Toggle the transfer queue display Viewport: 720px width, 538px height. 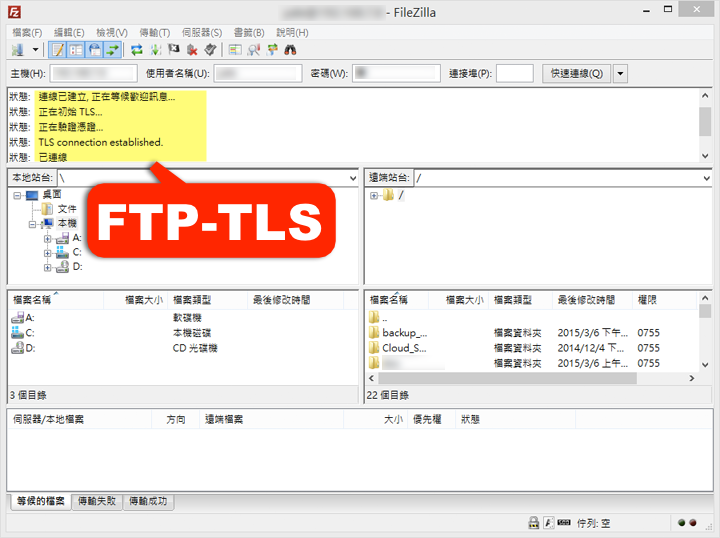tap(112, 50)
